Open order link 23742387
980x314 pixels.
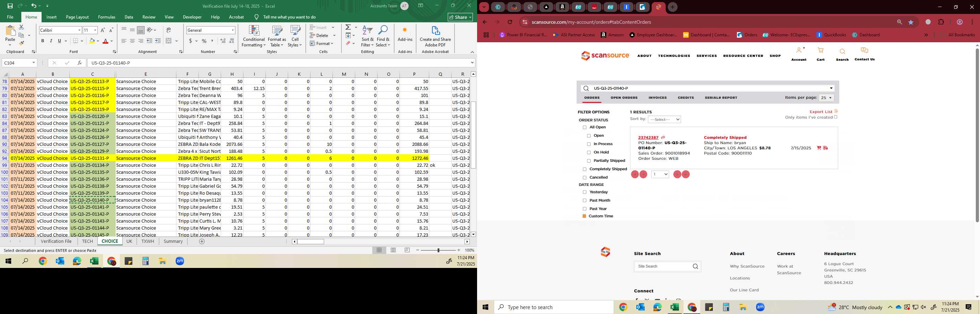tap(648, 137)
